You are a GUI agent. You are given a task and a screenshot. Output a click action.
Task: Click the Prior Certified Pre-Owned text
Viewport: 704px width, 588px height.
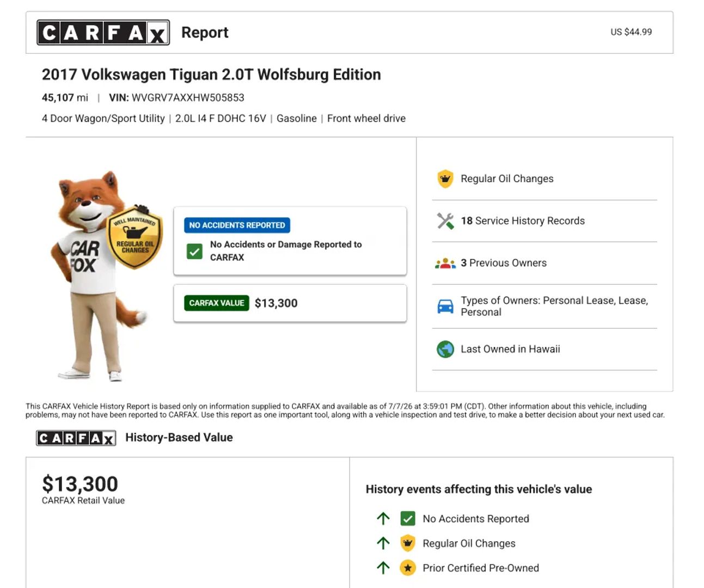[x=481, y=568]
